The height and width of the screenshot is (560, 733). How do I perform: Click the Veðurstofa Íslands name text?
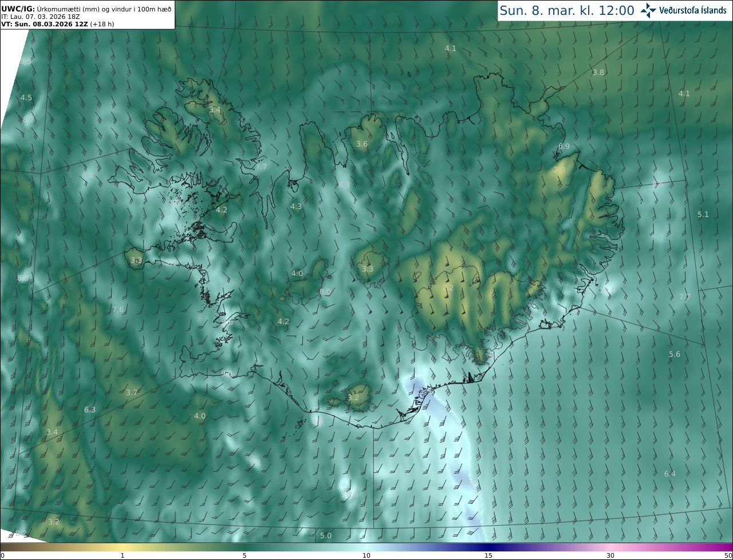tap(693, 10)
